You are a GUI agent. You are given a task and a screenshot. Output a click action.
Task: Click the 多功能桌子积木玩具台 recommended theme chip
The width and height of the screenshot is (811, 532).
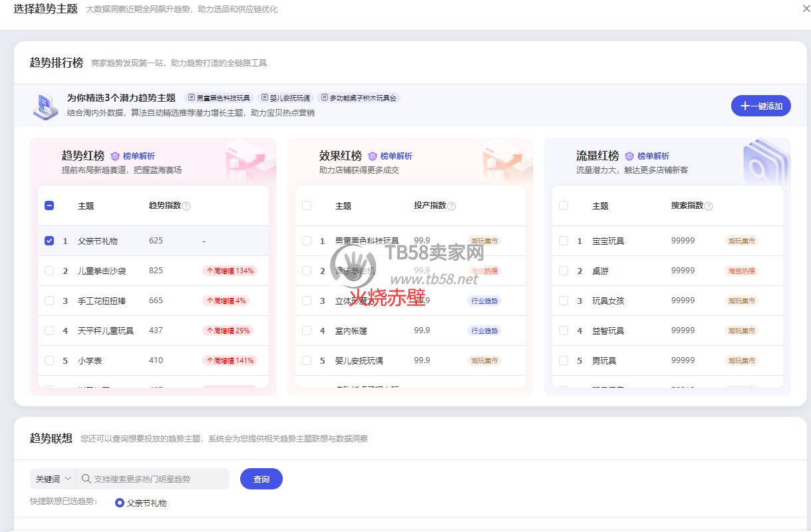[359, 98]
